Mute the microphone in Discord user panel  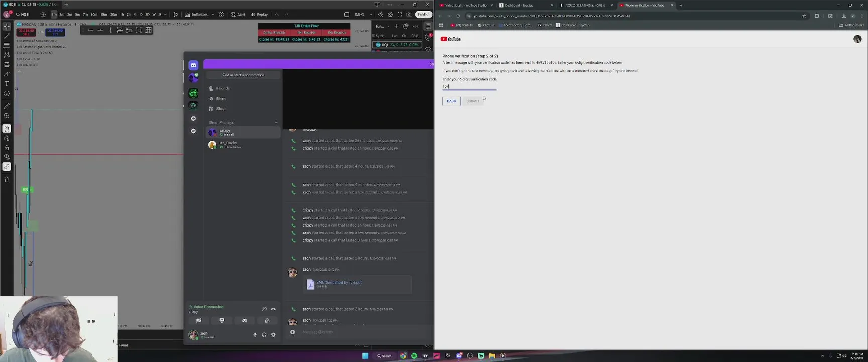pos(255,335)
